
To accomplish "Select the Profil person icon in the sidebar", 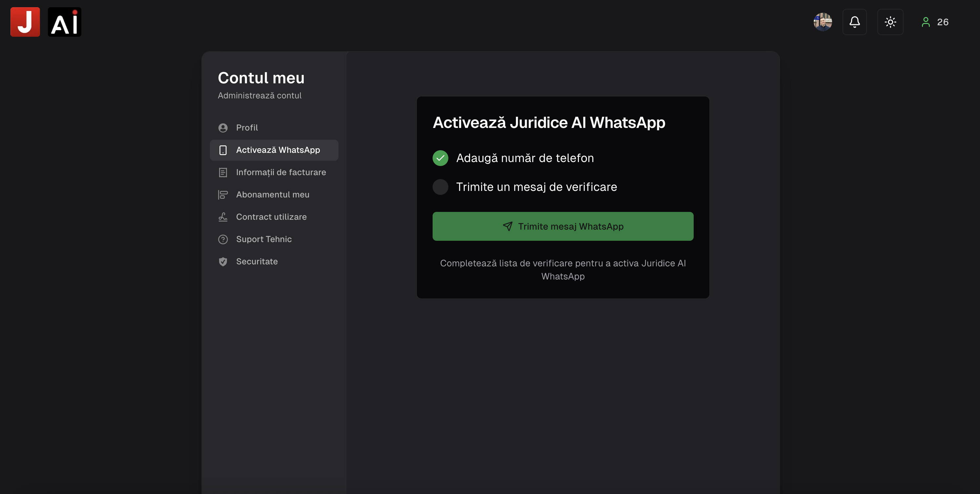I will point(223,128).
